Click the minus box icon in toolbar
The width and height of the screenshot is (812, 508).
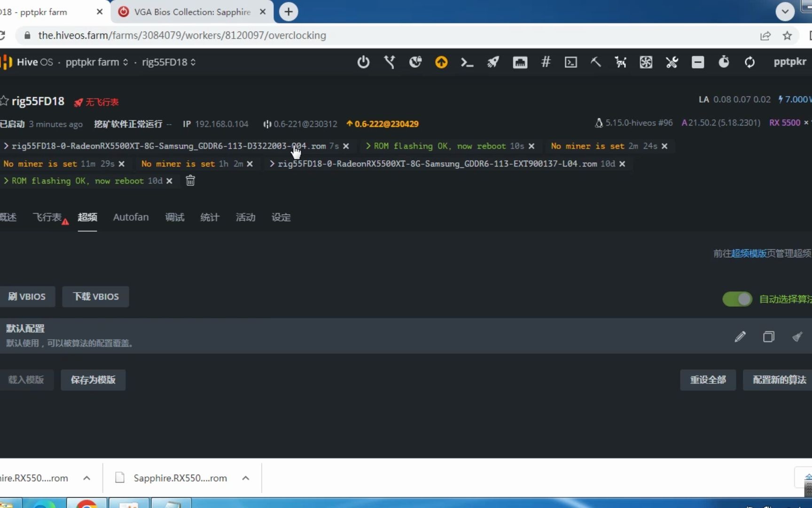point(698,62)
